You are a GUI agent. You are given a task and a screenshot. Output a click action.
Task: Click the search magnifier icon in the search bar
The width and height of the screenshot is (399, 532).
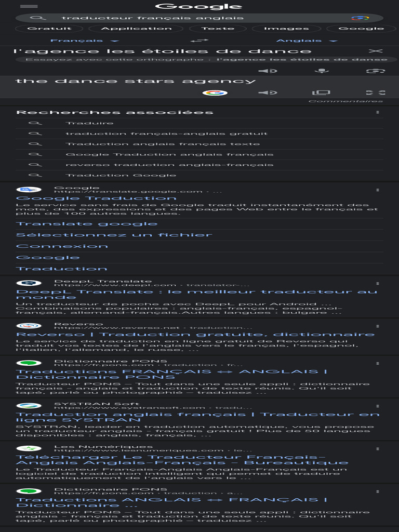point(37,18)
